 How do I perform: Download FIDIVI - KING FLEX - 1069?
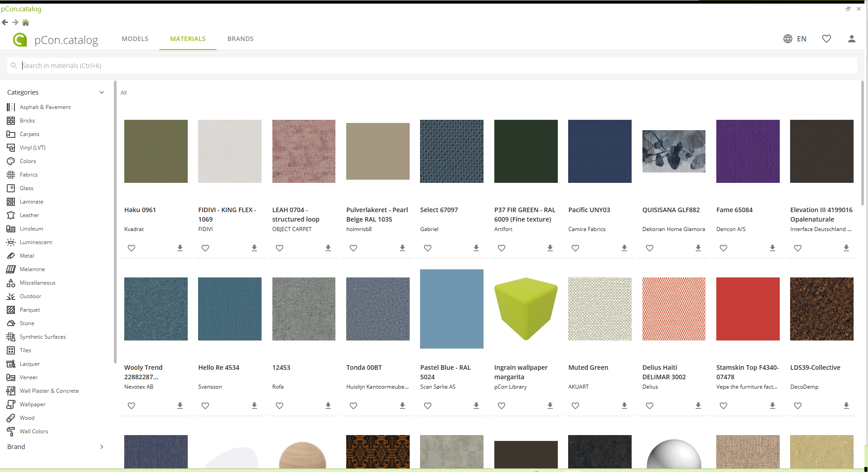254,248
